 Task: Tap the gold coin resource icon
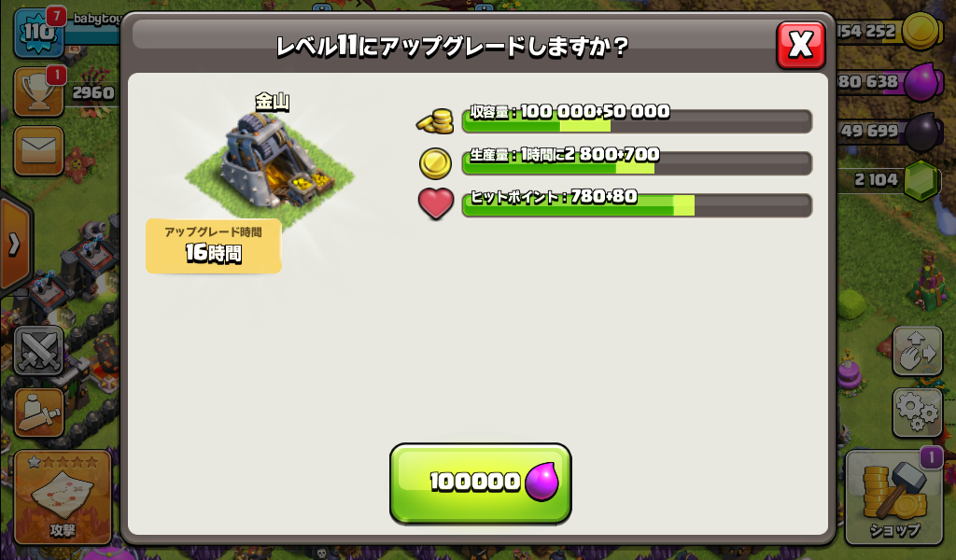coord(921,31)
